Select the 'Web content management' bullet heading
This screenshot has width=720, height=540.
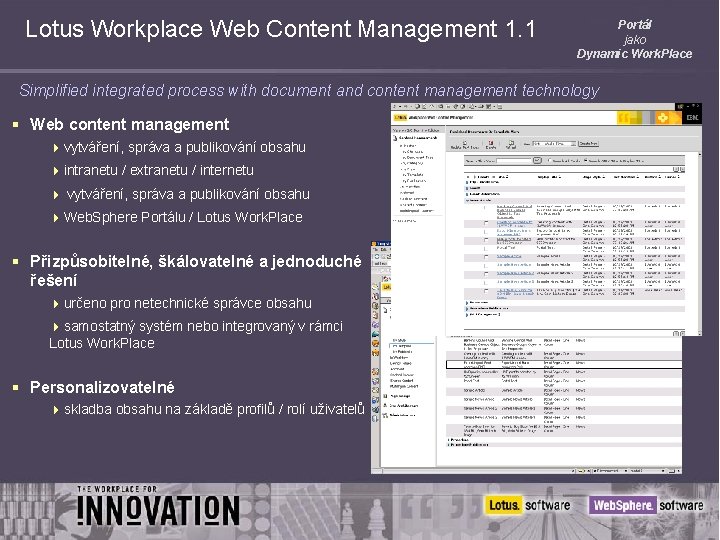[x=129, y=124]
